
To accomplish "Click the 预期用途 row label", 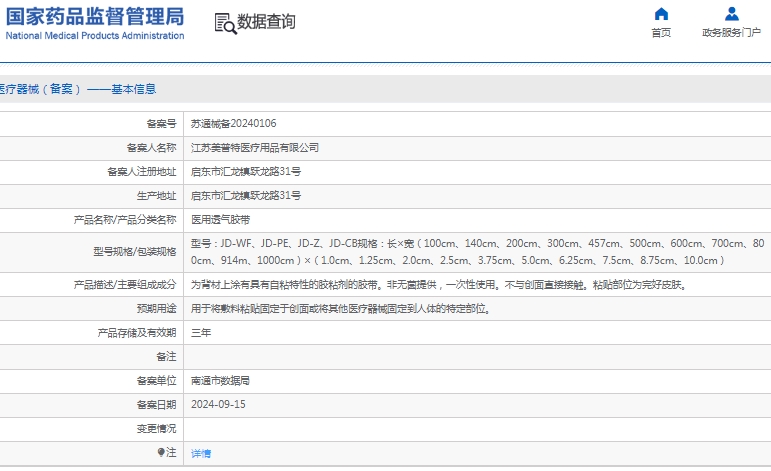I will pos(156,309).
